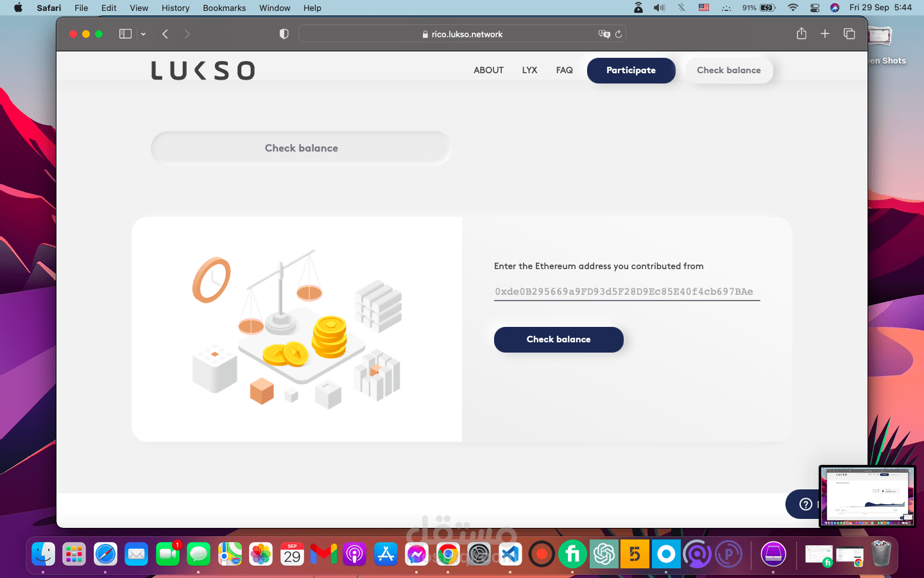Open Fiverr from the Dock
924x578 pixels.
click(x=573, y=554)
